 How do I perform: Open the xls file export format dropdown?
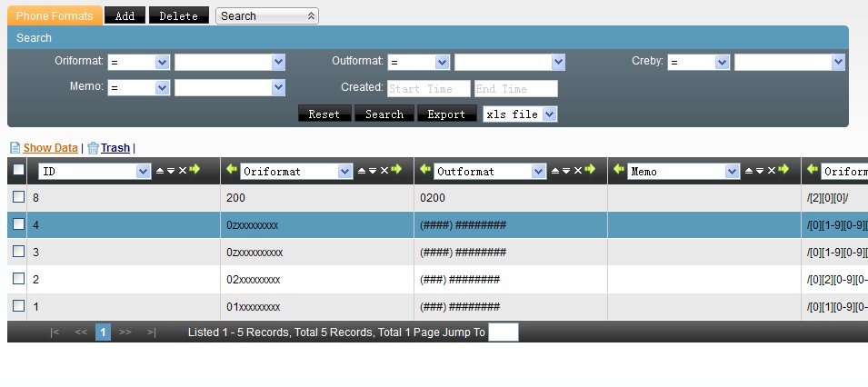(519, 114)
